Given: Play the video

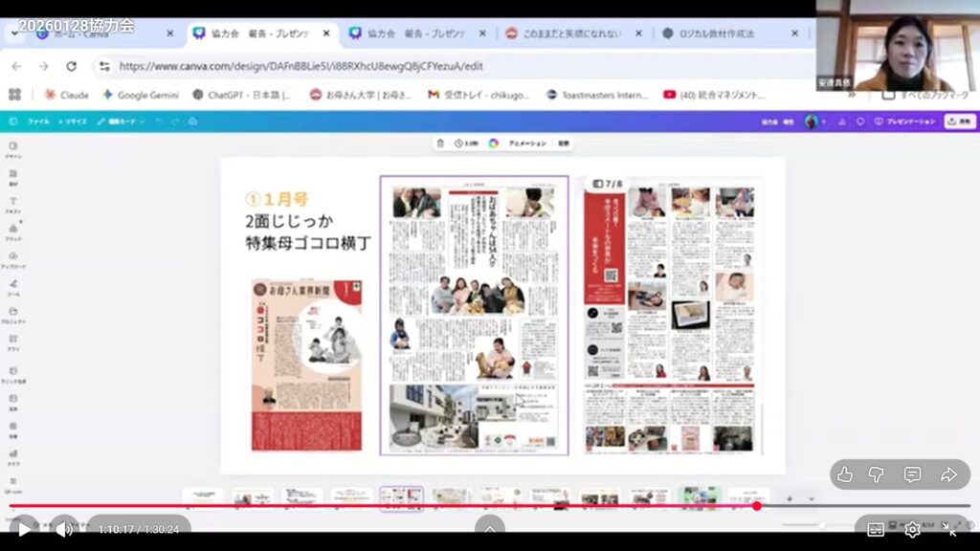Looking at the screenshot, I should 23,528.
